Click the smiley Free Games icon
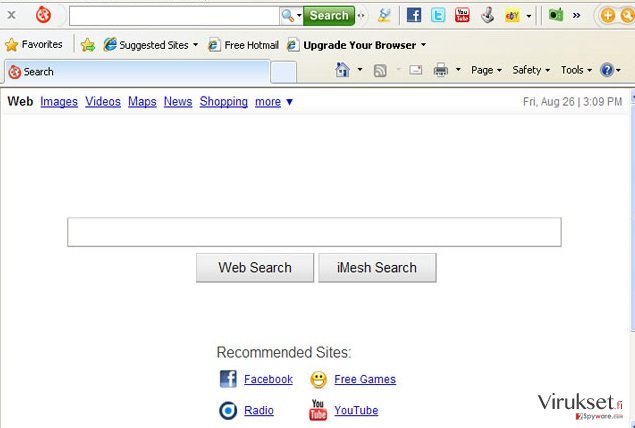 [318, 380]
